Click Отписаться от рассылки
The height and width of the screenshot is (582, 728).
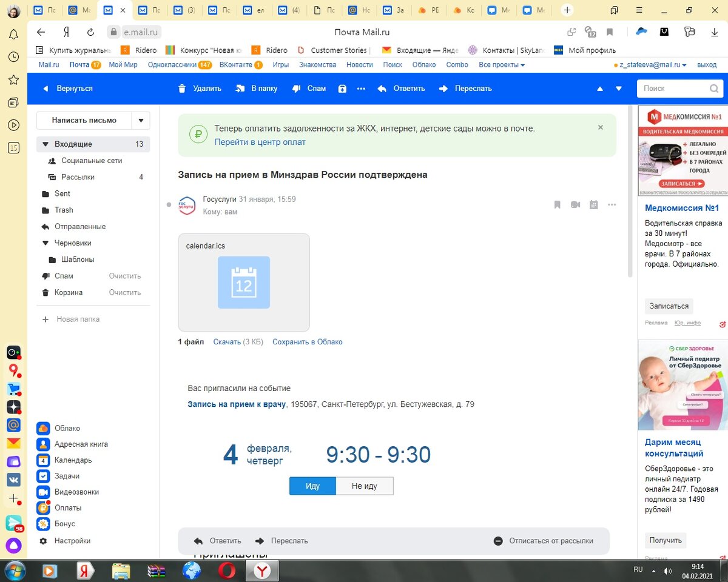(x=543, y=541)
